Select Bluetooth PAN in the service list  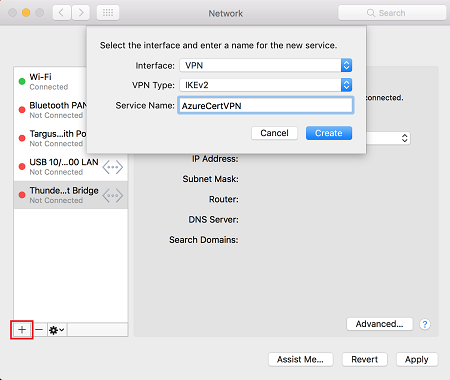[50, 110]
